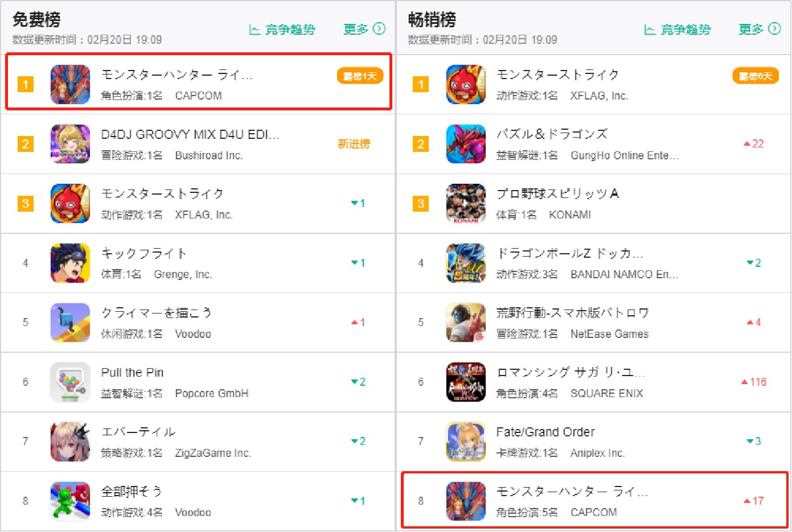Click the 霸榜6天 badge for Monster Strike
The width and height of the screenshot is (792, 532).
point(756,76)
